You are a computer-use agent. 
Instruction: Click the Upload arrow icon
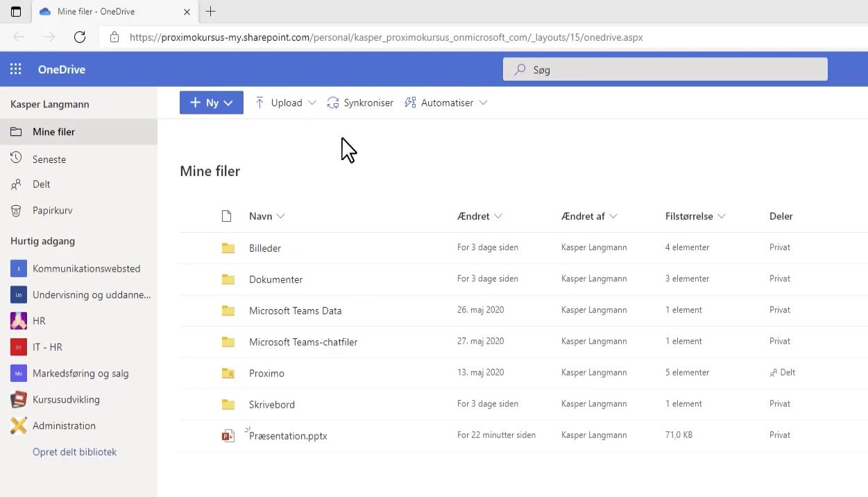click(260, 103)
